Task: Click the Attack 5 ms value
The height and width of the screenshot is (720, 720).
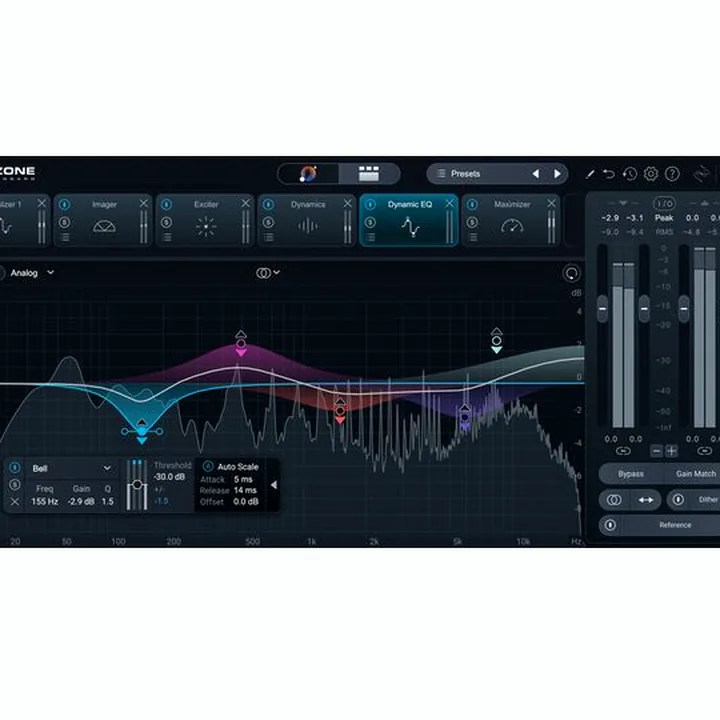Action: 243,479
